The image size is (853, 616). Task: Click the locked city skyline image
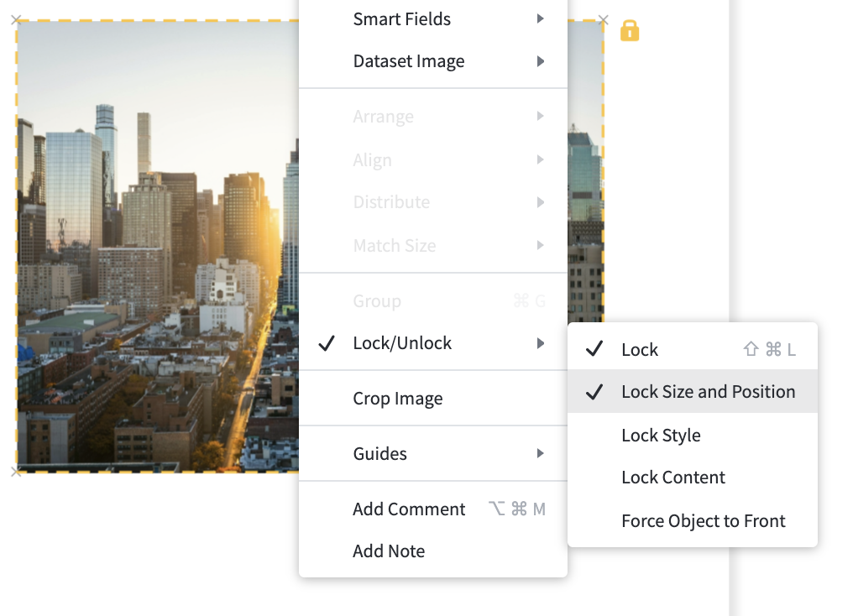(x=158, y=246)
